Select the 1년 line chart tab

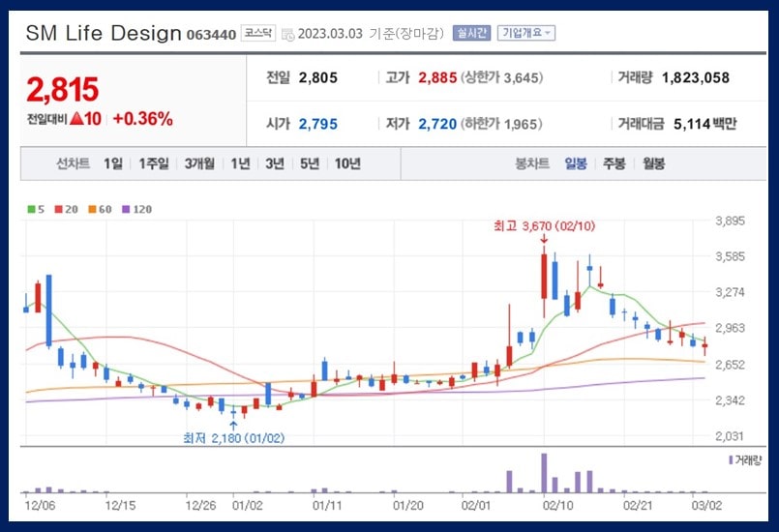(240, 163)
